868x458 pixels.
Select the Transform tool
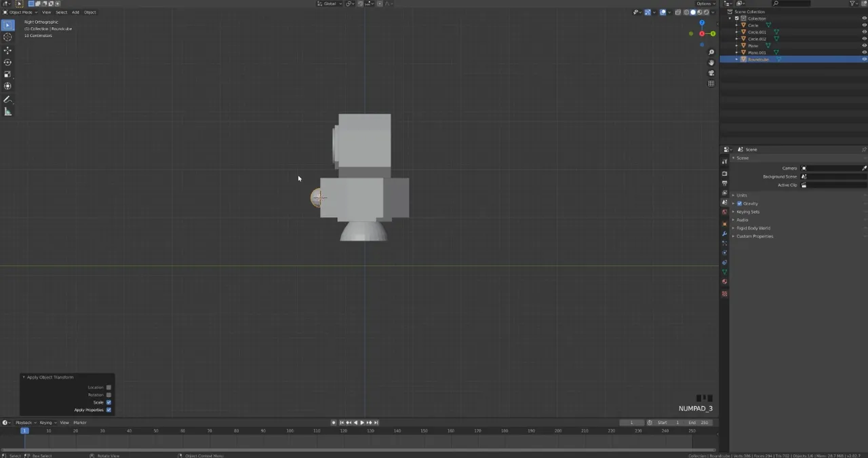[7, 86]
